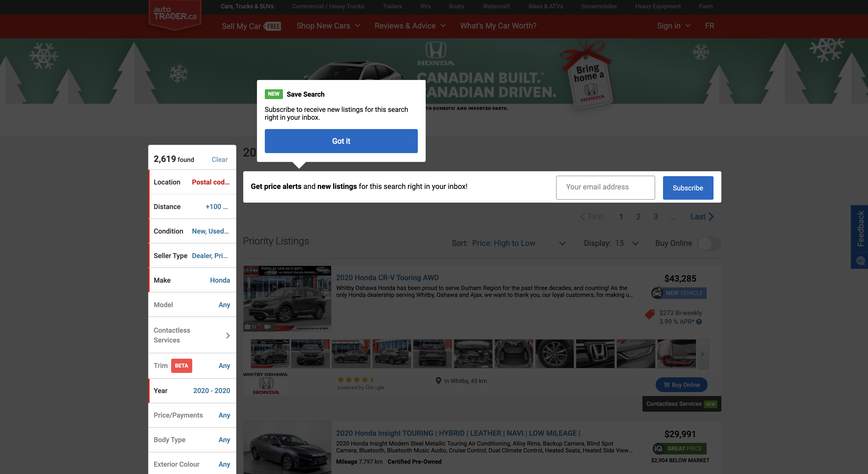Click the Google star rating icons
The width and height of the screenshot is (868, 474).
coord(356,380)
